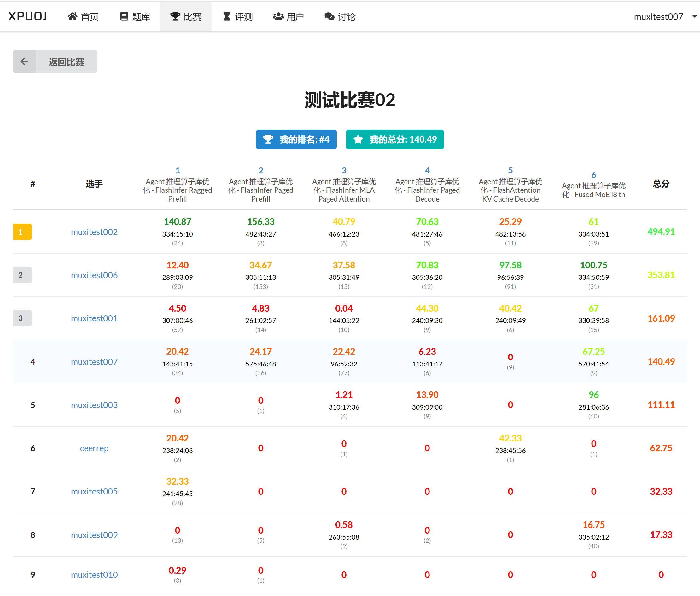This screenshot has height=596, width=700.
Task: Click the 测试比赛02 contest title
Action: point(350,100)
